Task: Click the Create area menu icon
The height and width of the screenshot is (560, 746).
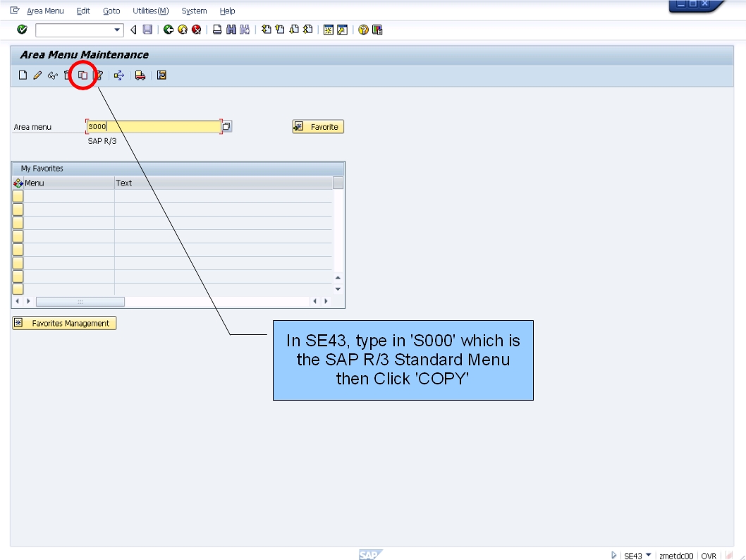Action: [22, 75]
